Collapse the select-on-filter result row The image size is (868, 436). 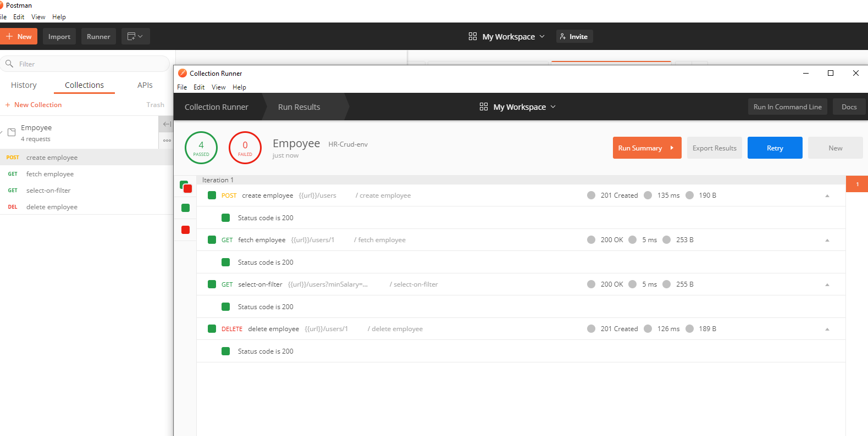coord(827,284)
